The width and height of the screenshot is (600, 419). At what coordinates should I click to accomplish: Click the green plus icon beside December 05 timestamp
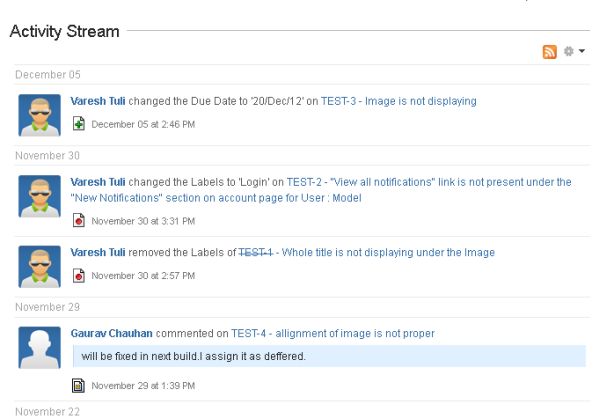[79, 124]
